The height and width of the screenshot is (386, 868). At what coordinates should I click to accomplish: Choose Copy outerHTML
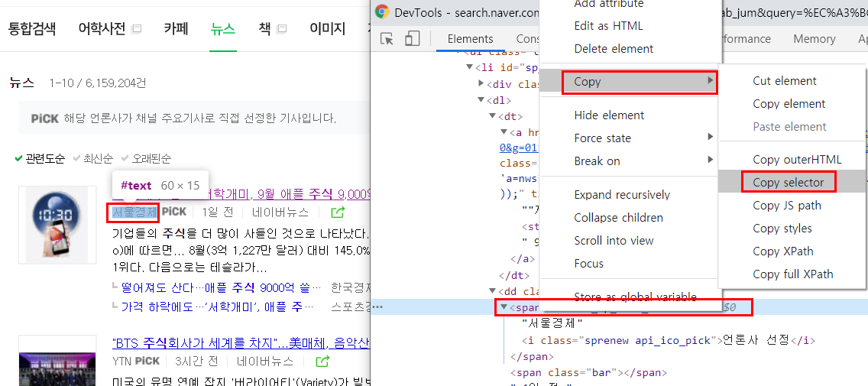tap(792, 160)
